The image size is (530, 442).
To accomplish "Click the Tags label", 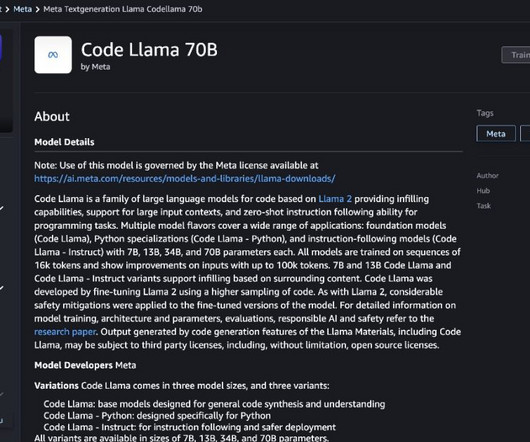I will (x=485, y=113).
